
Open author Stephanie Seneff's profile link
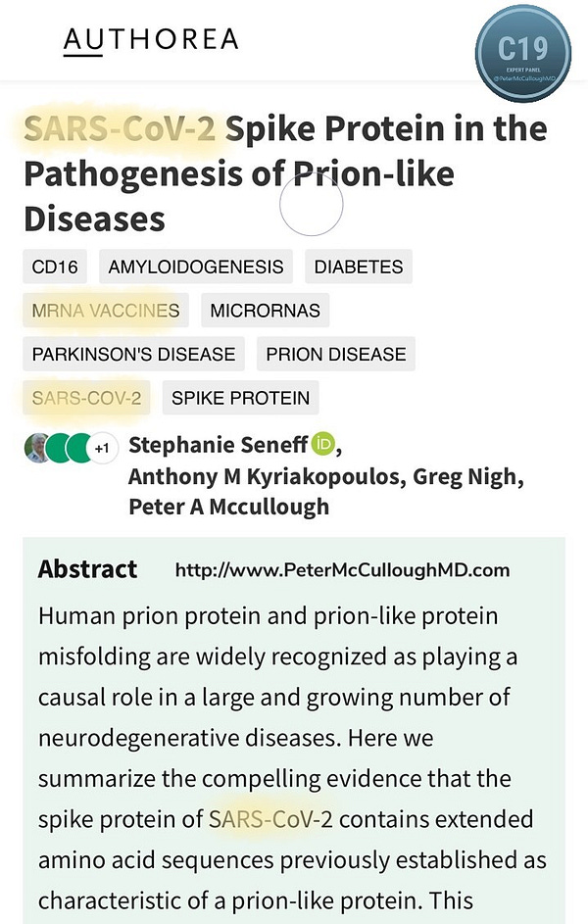click(217, 447)
